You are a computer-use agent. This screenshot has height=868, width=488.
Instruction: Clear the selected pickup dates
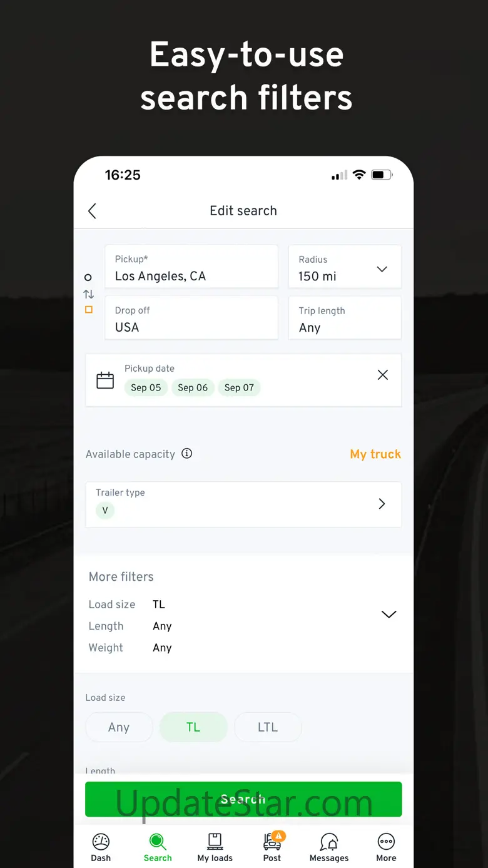point(383,375)
